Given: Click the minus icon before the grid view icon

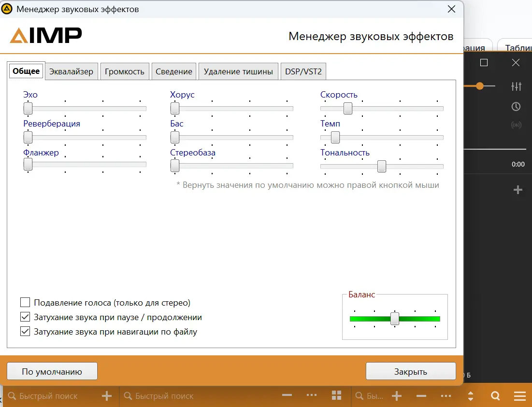Looking at the screenshot, I should click(287, 395).
